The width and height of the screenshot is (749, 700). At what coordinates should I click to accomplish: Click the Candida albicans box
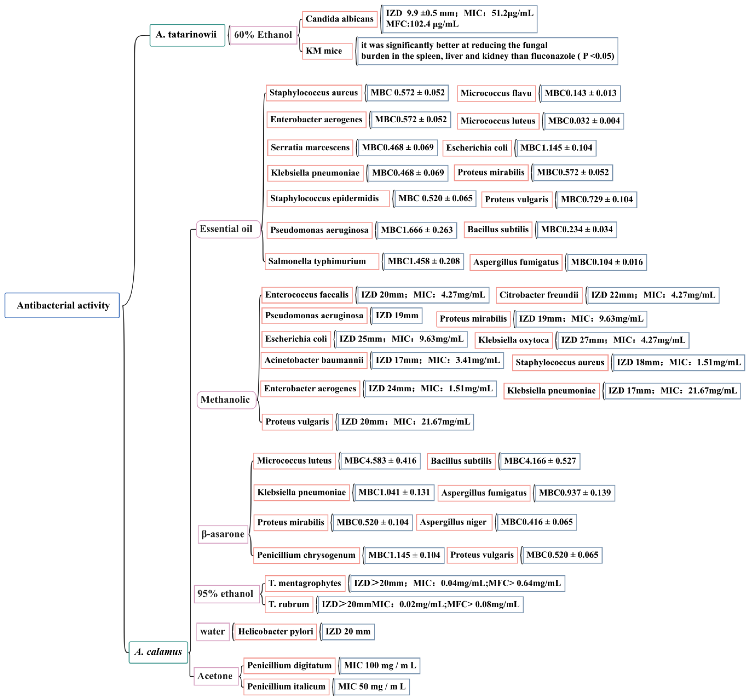click(x=339, y=19)
